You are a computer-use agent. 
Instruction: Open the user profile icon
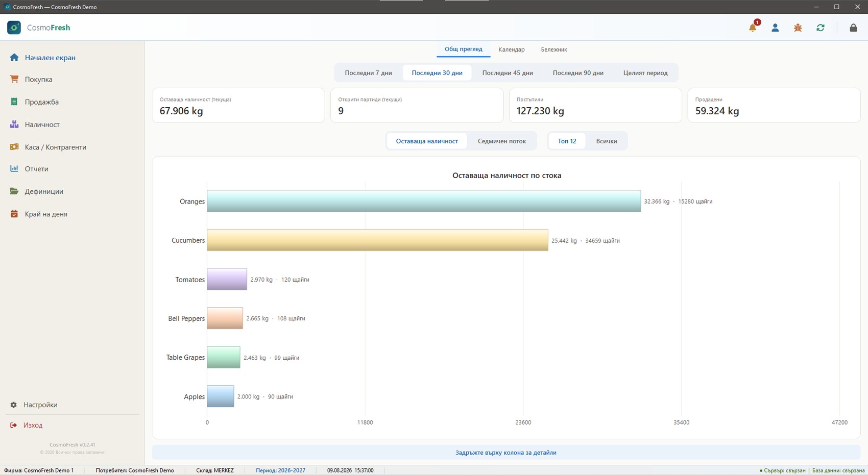click(x=775, y=28)
